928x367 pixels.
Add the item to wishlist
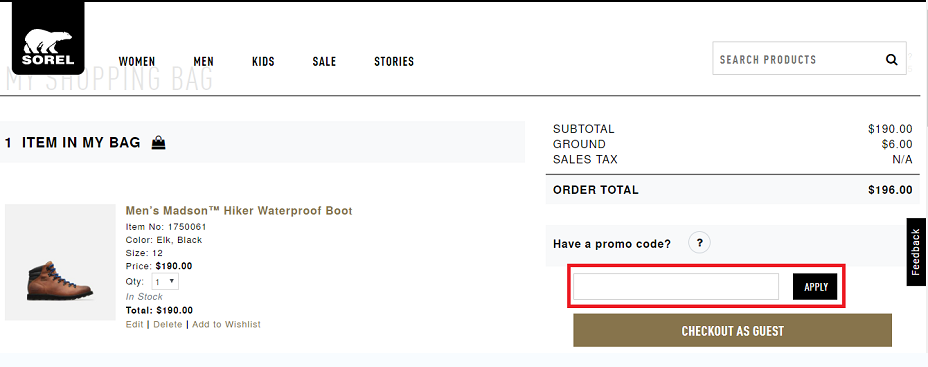tap(226, 324)
